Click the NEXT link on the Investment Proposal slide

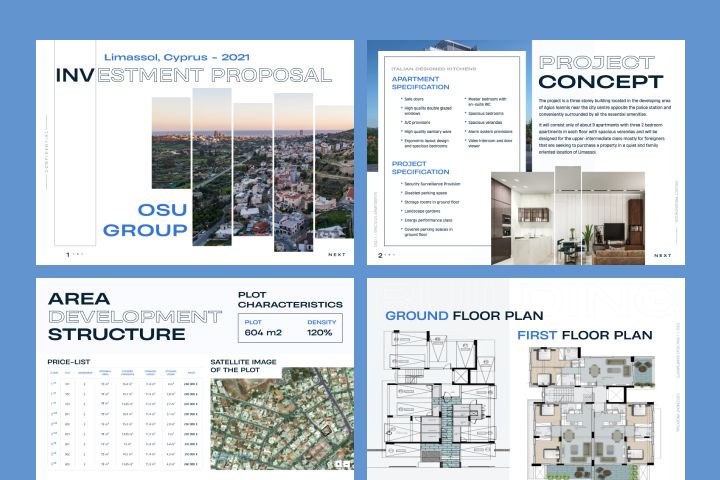[x=337, y=254]
